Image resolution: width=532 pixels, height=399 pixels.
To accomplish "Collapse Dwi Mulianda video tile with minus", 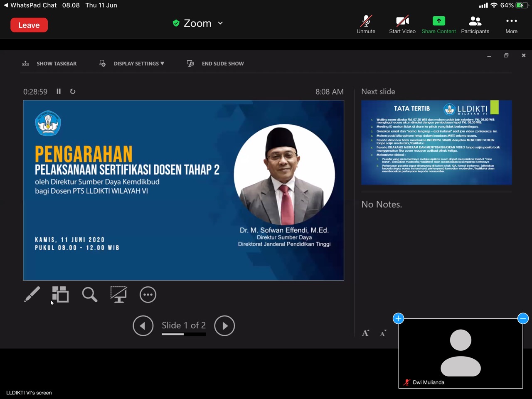I will (x=523, y=318).
